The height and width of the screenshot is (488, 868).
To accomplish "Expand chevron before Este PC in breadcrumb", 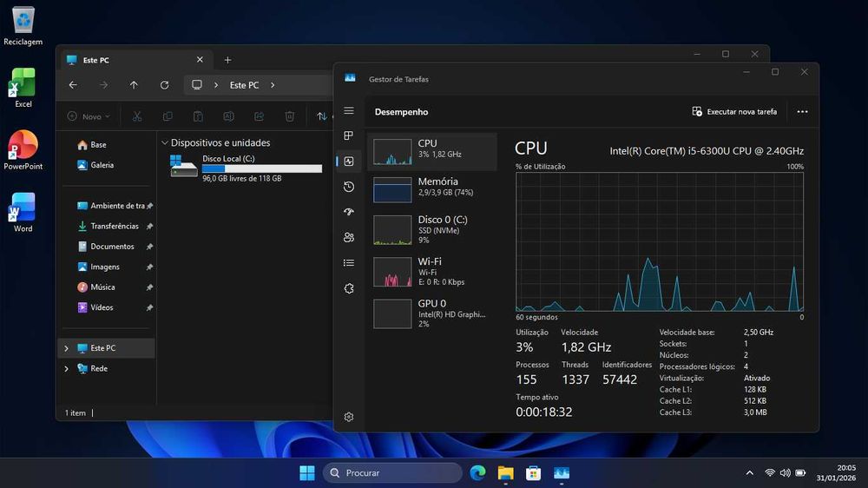I will (216, 85).
